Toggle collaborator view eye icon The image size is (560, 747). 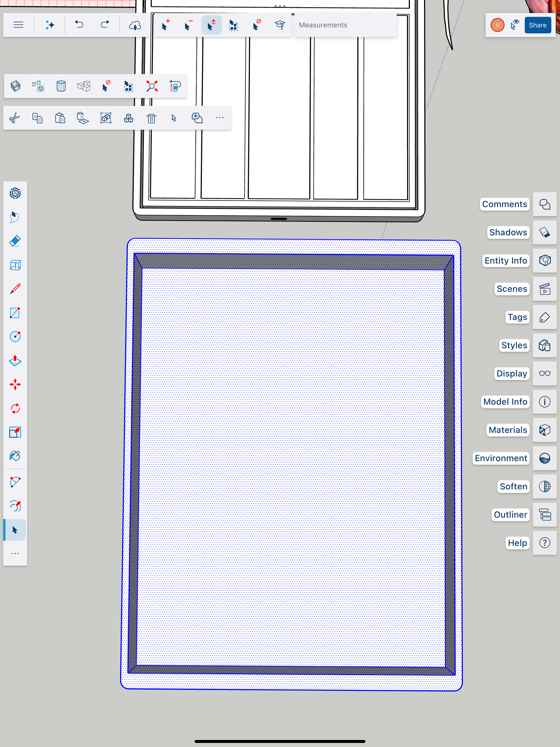coord(514,25)
